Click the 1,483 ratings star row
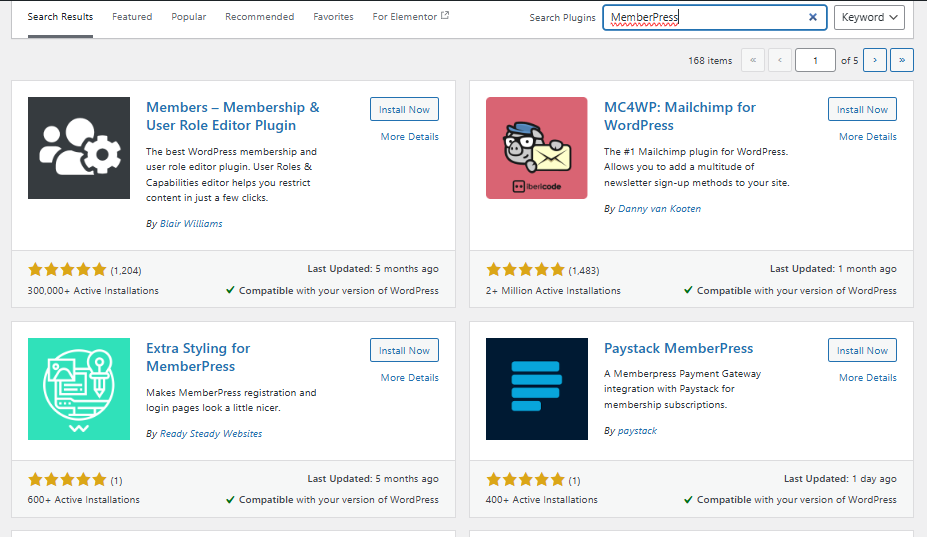Screen dimensions: 927x537 click(525, 270)
